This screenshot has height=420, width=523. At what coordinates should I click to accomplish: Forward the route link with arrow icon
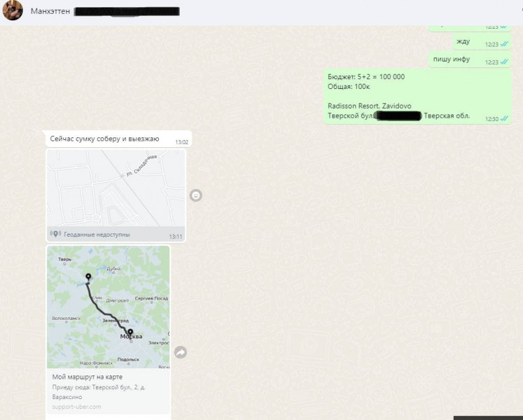(x=180, y=352)
